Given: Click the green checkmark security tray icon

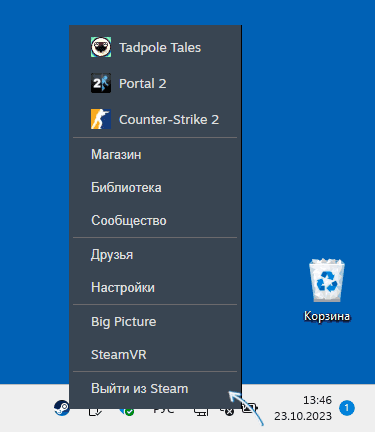Looking at the screenshot, I should (128, 412).
